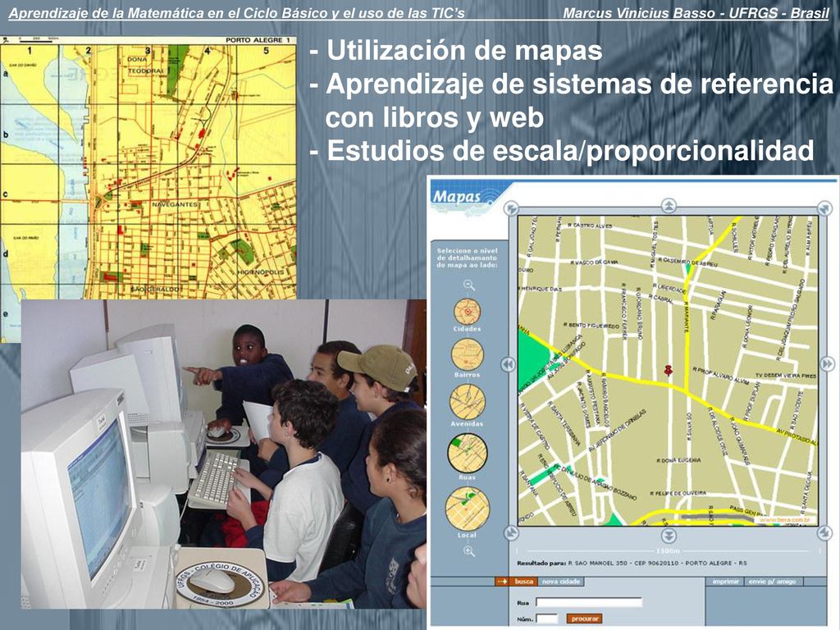Click the R CASTRO ALVES street label

588,226
